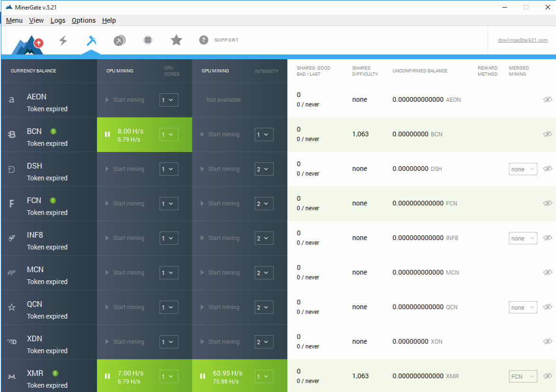
Task: Open QCN merged mining dropdown
Action: click(523, 307)
